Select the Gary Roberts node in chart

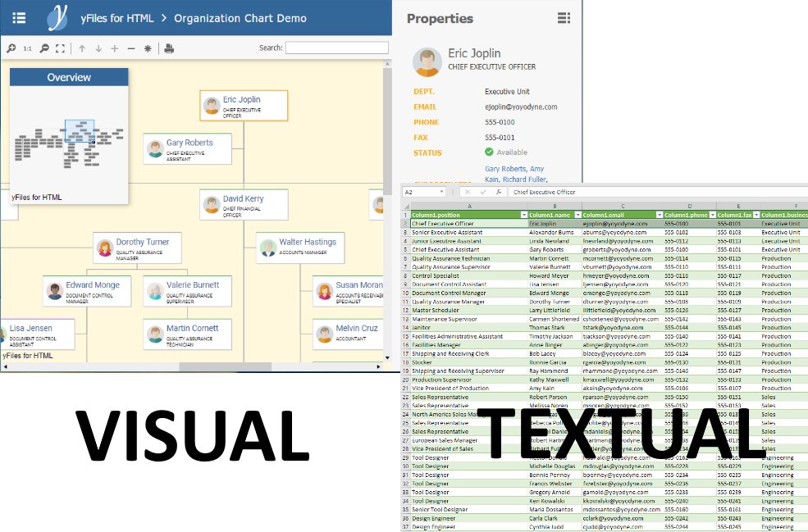tap(188, 149)
